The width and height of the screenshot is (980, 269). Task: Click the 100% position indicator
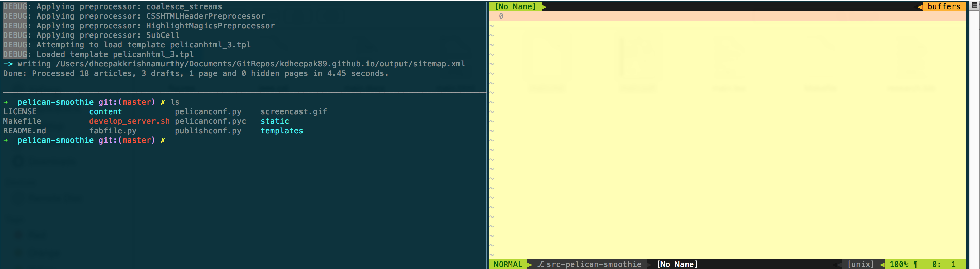[899, 264]
